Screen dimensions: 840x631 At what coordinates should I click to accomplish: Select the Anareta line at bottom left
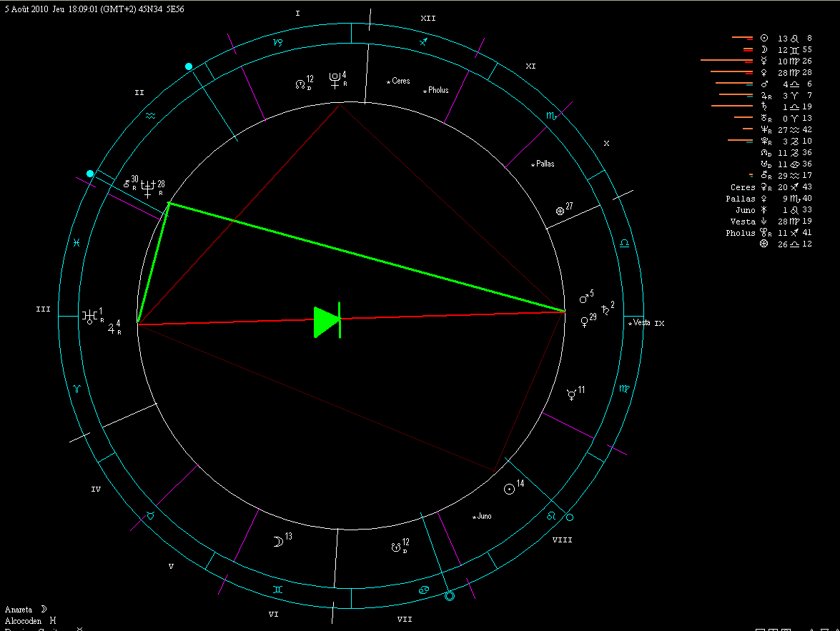(26, 610)
